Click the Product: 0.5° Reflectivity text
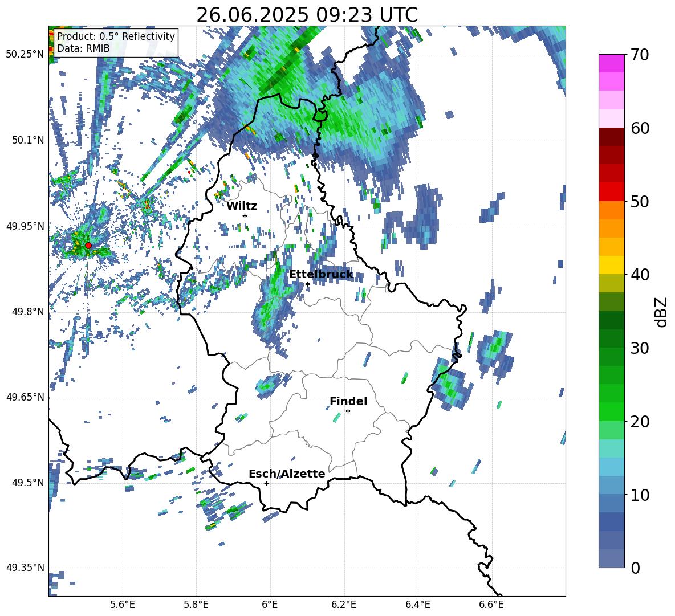675x616 pixels. (116, 36)
